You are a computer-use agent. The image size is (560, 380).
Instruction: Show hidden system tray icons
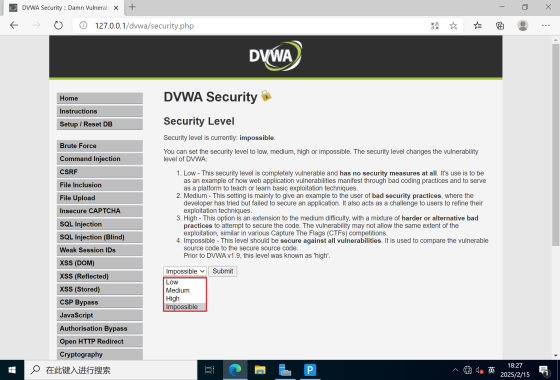pos(455,370)
